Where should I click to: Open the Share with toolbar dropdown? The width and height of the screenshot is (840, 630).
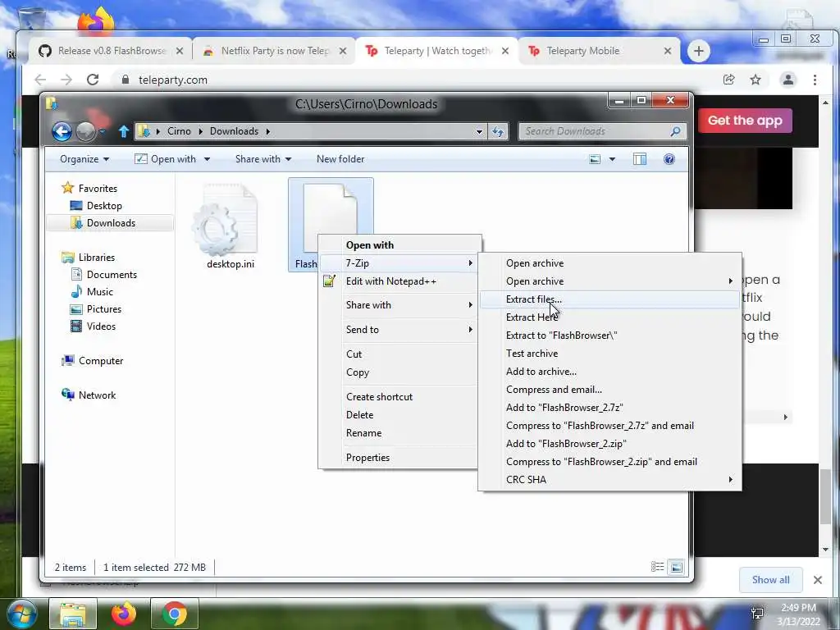coord(263,159)
